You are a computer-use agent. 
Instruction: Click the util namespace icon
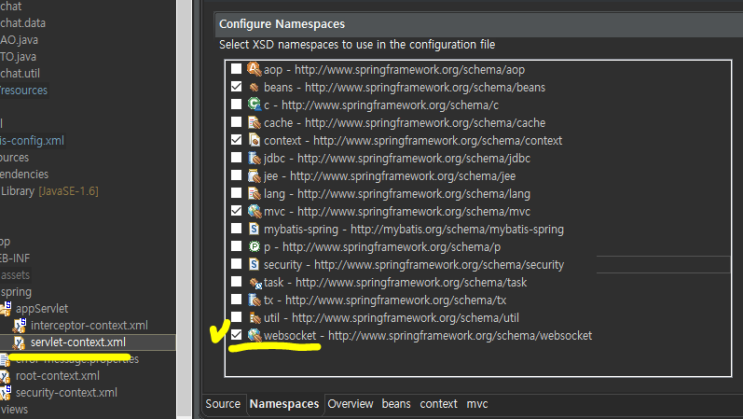point(255,318)
